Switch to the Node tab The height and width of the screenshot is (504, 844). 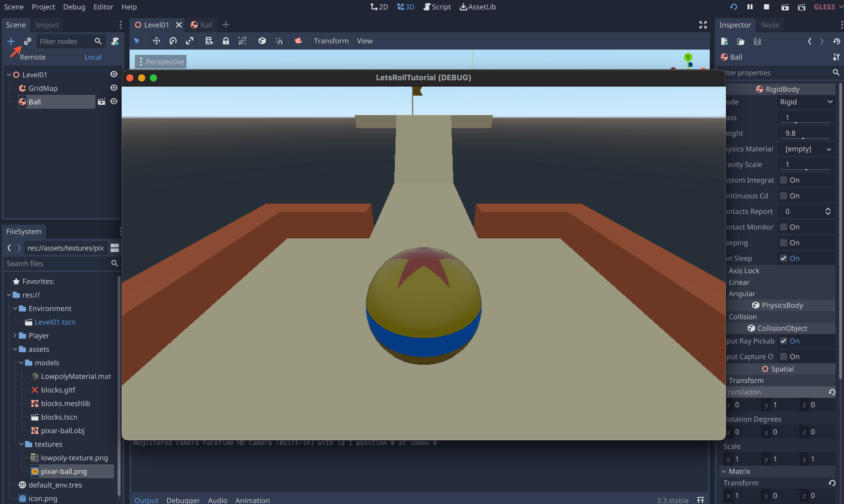tap(770, 25)
